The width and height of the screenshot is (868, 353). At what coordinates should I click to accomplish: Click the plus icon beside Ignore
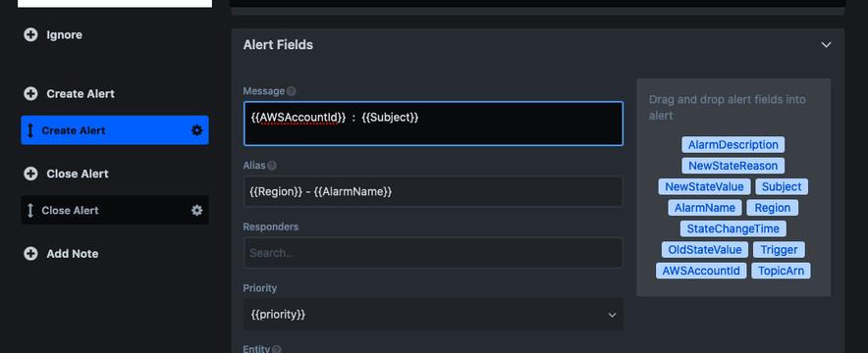click(x=30, y=34)
